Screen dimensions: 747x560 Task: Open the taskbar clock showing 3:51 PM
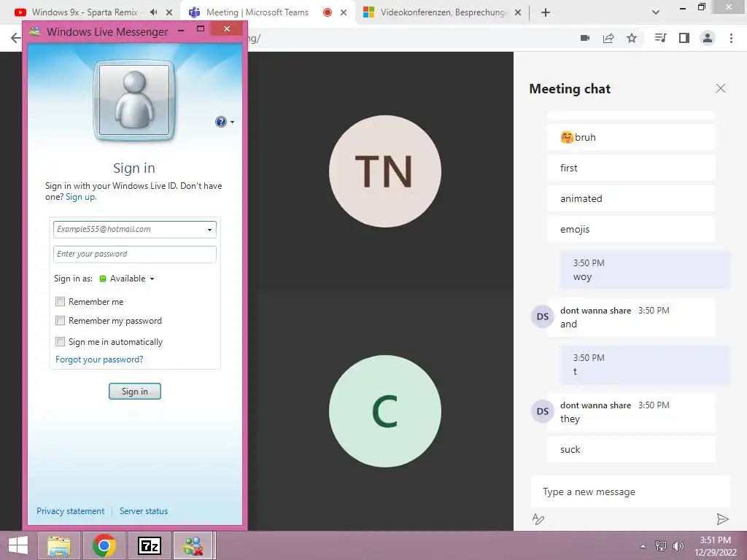pyautogui.click(x=716, y=546)
